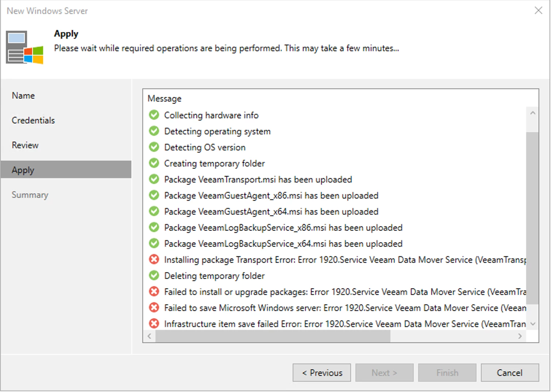Image resolution: width=551 pixels, height=392 pixels.
Task: Click the success icon for VeeamTransport.msi upload
Action: click(154, 179)
